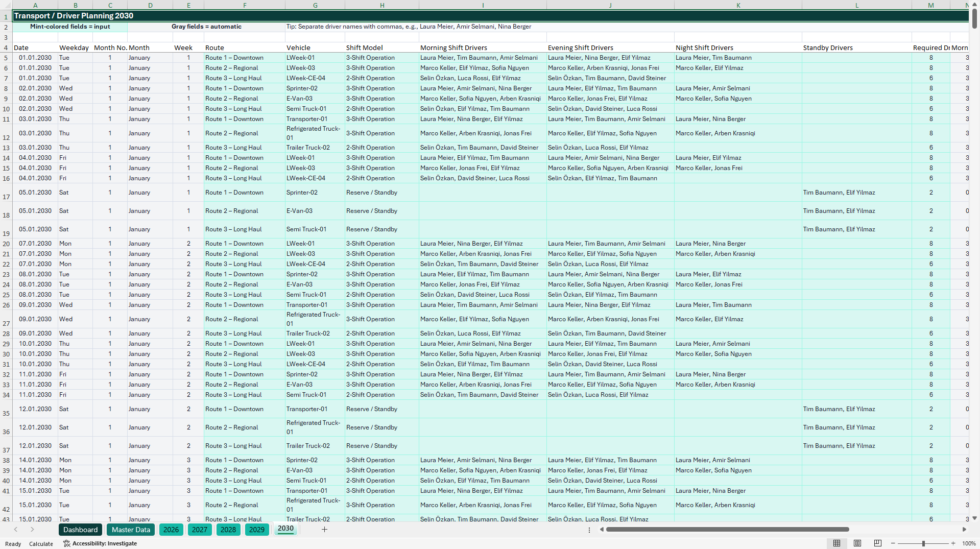
Task: Select column A header
Action: [x=35, y=5]
